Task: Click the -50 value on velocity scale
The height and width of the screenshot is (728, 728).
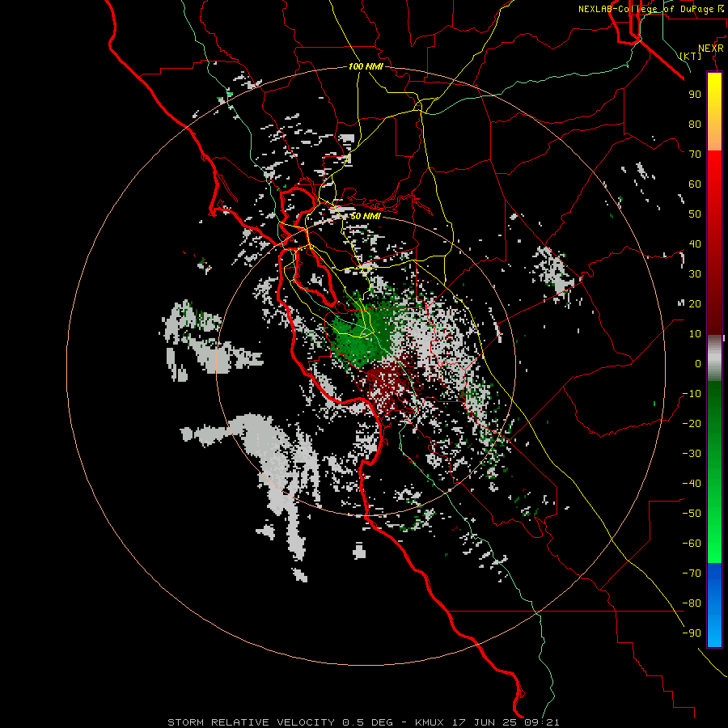Action: [x=692, y=514]
